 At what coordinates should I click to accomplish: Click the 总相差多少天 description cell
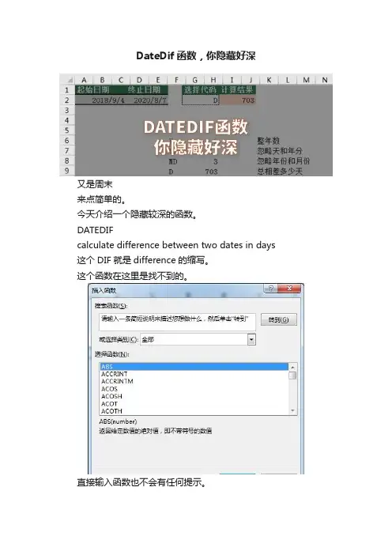280,172
